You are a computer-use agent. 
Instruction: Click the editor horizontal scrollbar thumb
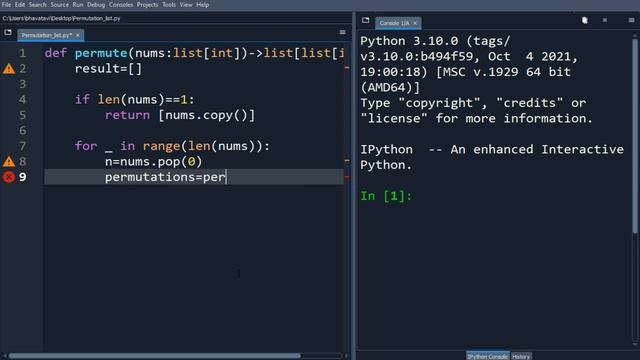(155, 356)
